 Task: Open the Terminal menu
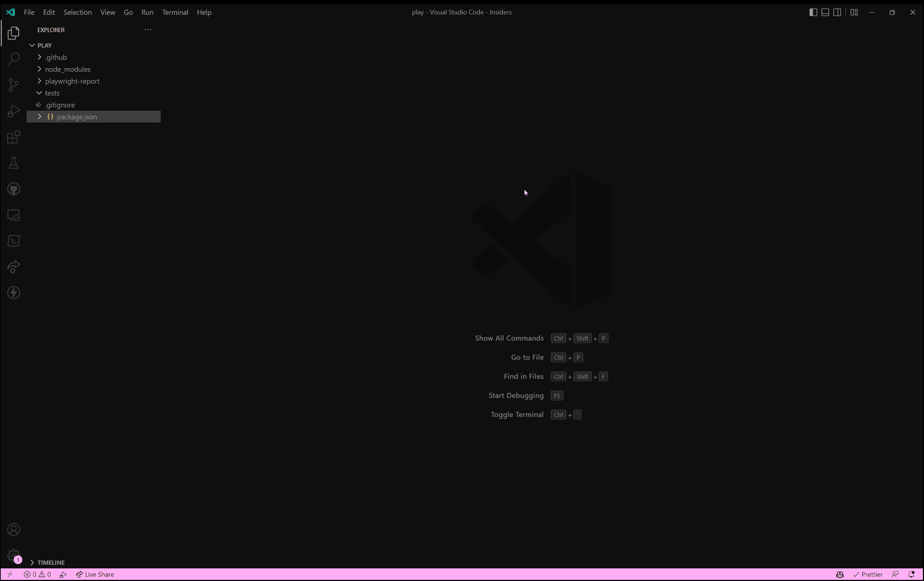175,12
